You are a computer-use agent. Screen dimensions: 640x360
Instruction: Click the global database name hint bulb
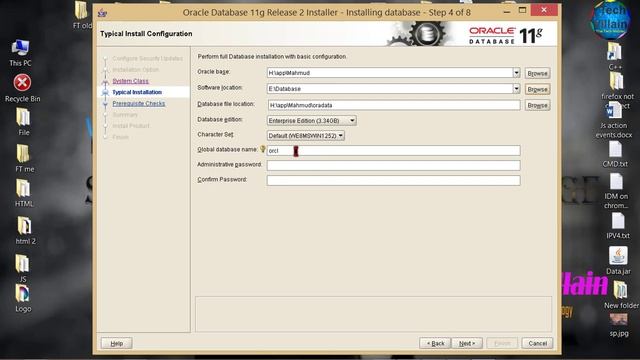(x=262, y=149)
